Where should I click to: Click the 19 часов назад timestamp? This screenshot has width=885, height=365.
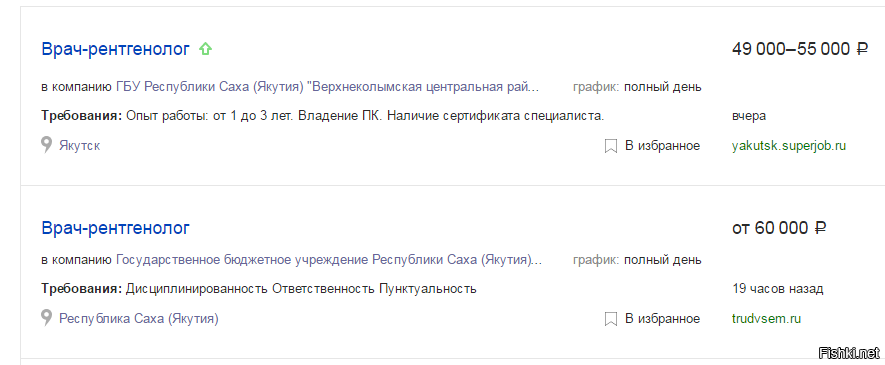[x=778, y=289]
